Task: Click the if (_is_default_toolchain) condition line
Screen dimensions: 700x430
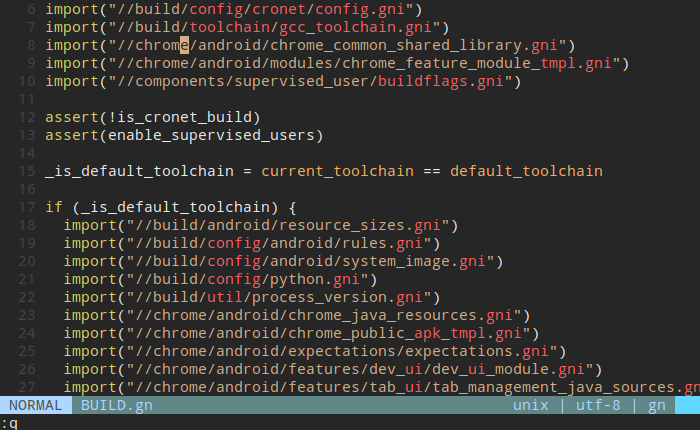Action: point(170,207)
